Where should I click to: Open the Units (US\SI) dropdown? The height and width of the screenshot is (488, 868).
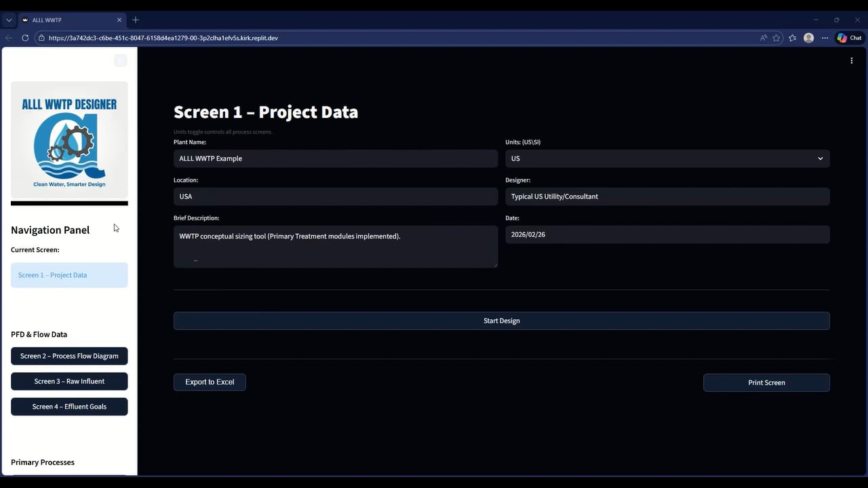coord(667,159)
